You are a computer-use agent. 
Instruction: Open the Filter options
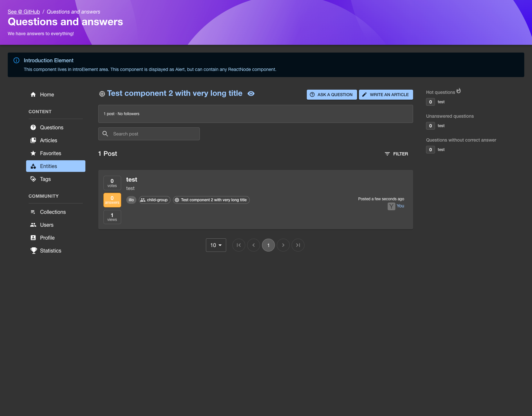click(x=396, y=154)
